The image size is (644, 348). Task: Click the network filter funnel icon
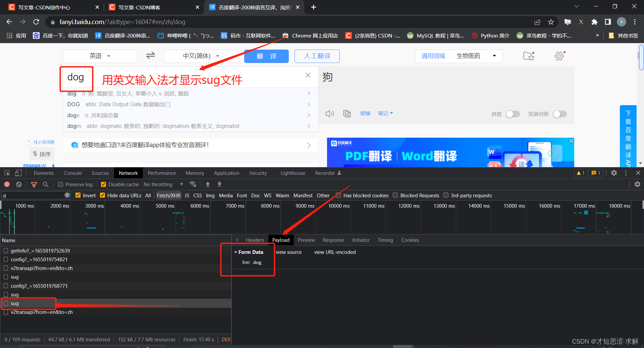pos(34,185)
